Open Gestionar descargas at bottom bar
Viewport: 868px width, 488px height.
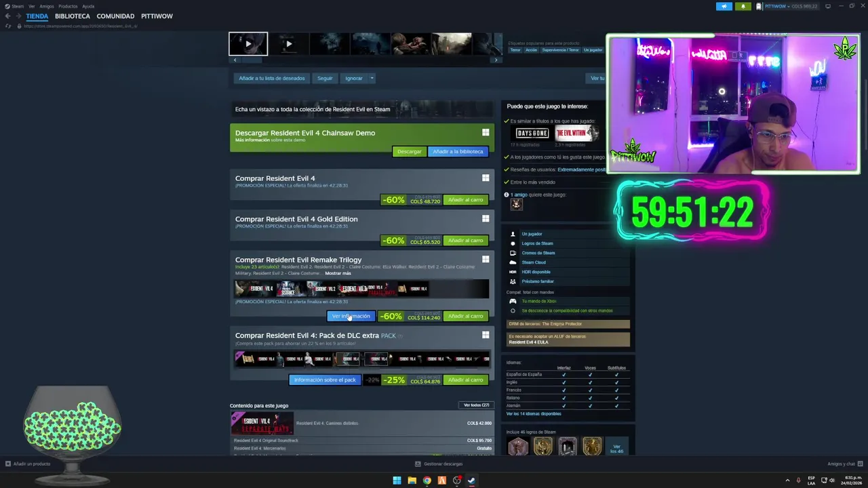pyautogui.click(x=439, y=464)
